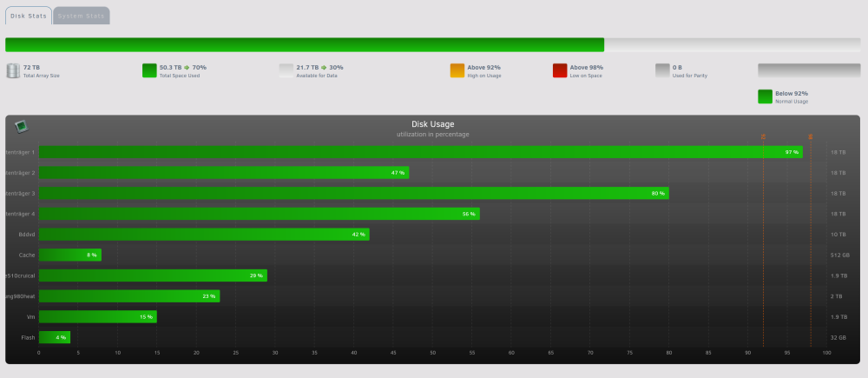Click the Vm 15 % bar
This screenshot has height=378, width=868.
point(98,316)
